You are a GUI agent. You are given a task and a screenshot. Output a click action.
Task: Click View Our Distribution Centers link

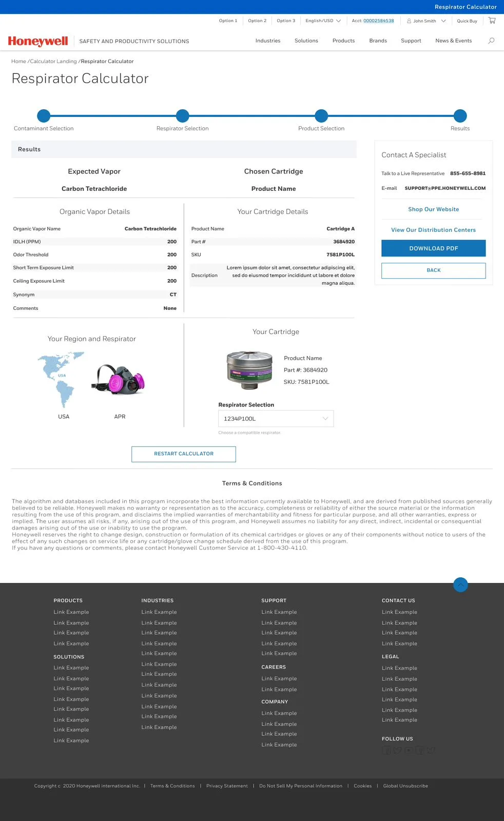tap(434, 230)
